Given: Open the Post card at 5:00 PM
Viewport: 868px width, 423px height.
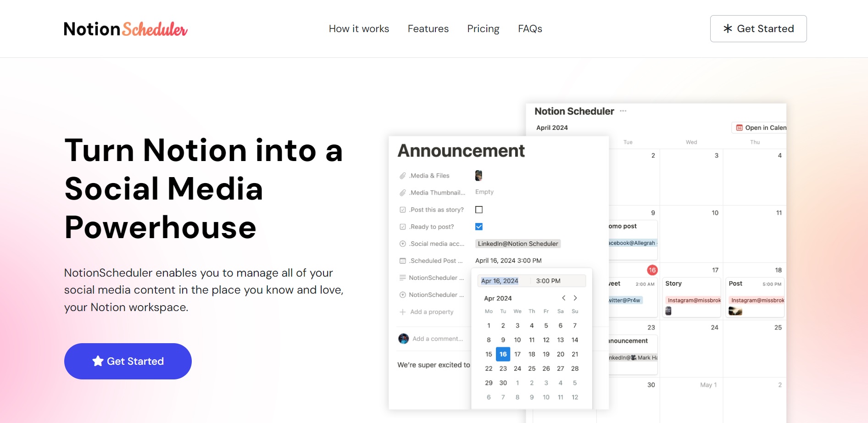Looking at the screenshot, I should 755,297.
